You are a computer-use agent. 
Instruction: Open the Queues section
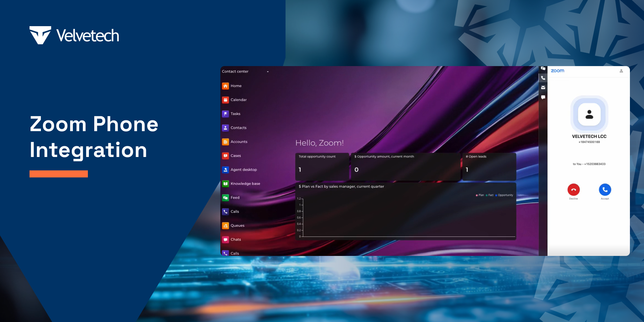coord(233,226)
